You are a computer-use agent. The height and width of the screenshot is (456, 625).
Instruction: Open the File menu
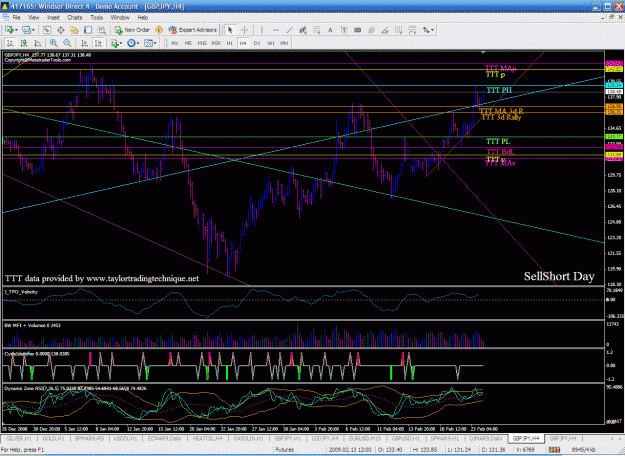click(16, 18)
